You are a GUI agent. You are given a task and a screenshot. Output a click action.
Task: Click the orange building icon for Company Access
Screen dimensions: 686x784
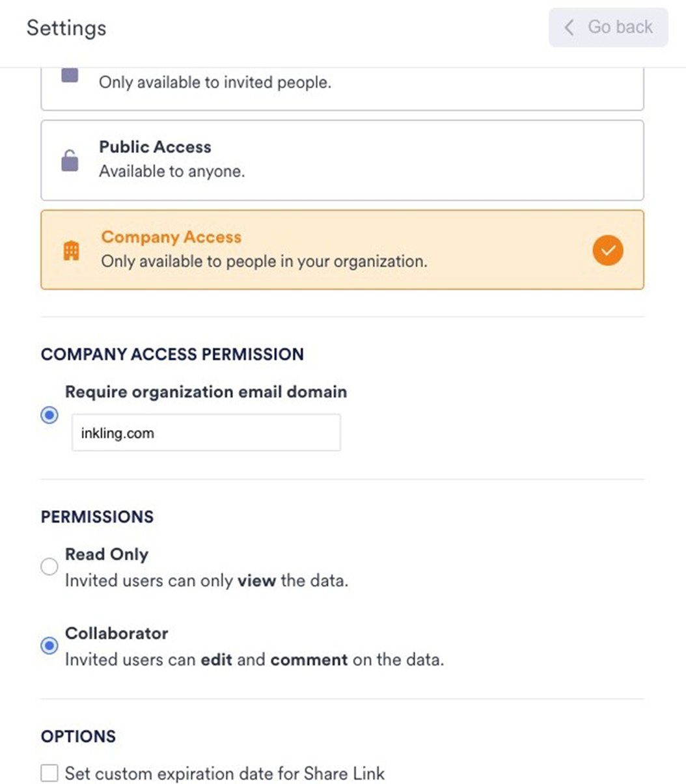point(71,250)
